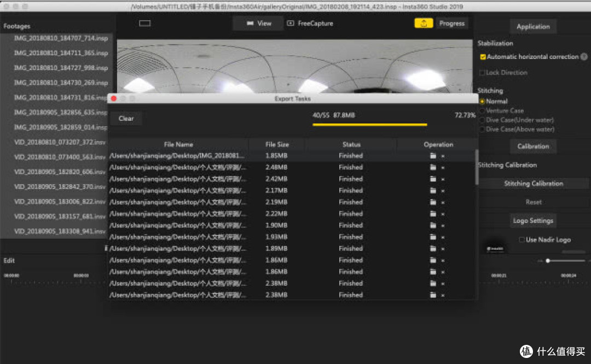Remove the 1.89MB export task

coord(443,249)
